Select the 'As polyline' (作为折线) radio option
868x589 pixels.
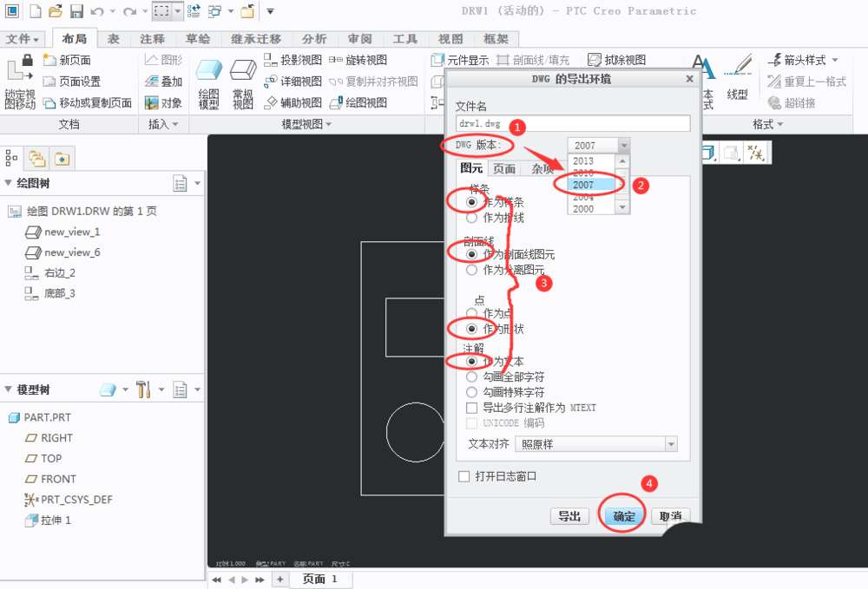[471, 218]
